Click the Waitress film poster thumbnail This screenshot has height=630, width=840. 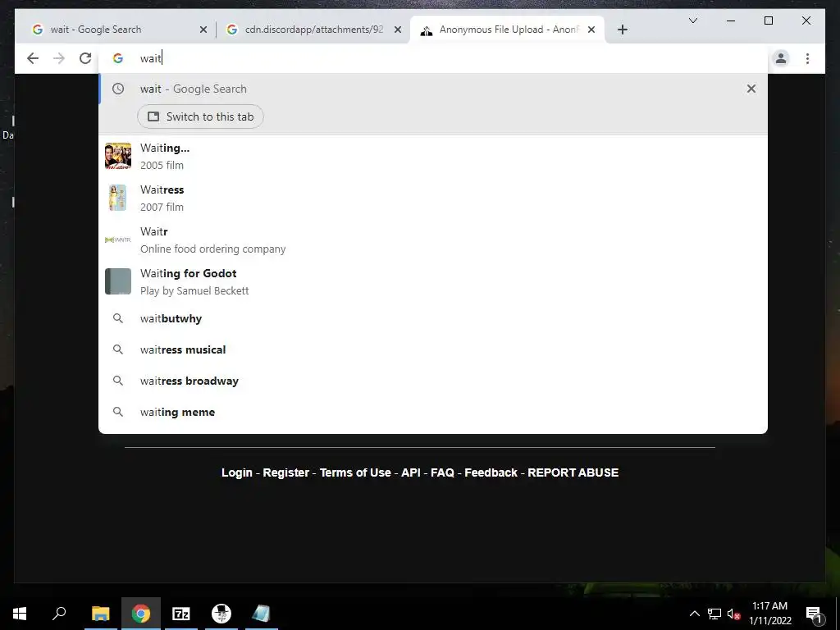[118, 198]
